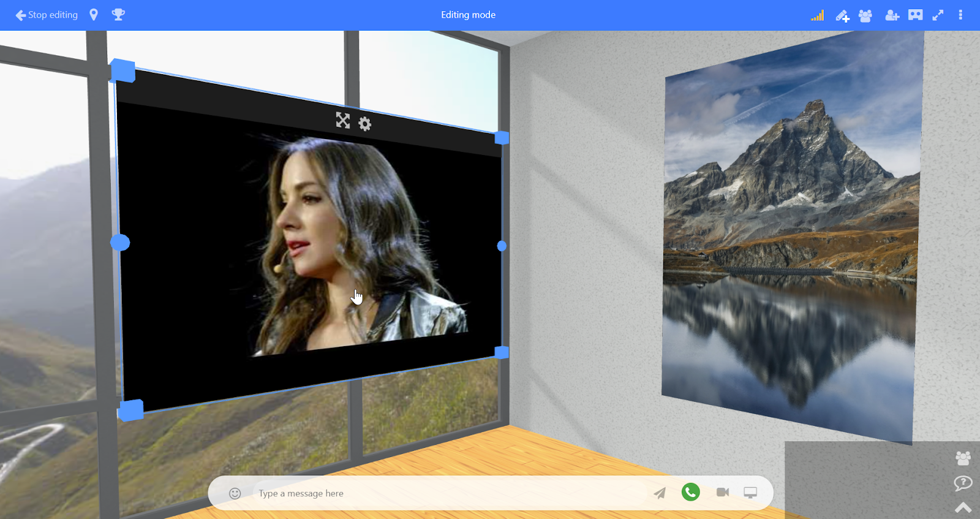Expand the bottom-right panel chevron up
Viewport: 980px width, 519px height.
(x=963, y=507)
